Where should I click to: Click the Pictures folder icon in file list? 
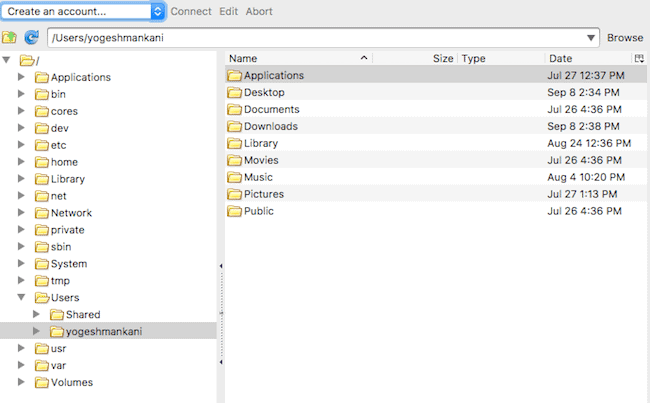click(234, 194)
